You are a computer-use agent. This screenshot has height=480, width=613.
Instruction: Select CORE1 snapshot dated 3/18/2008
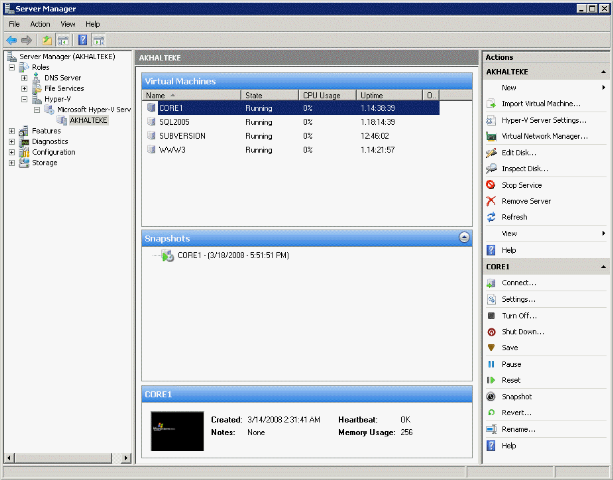tap(233, 255)
